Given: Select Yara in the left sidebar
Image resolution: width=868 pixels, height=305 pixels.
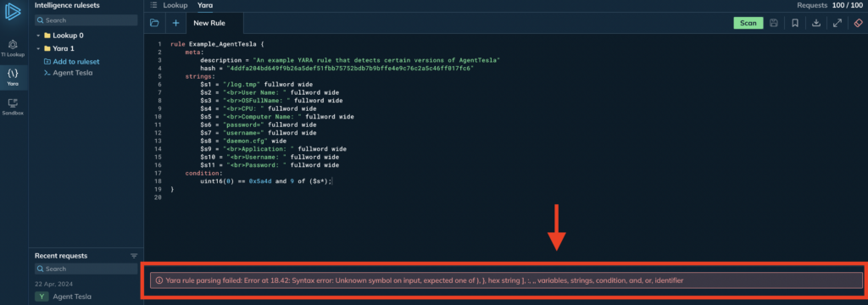Looking at the screenshot, I should click(12, 77).
